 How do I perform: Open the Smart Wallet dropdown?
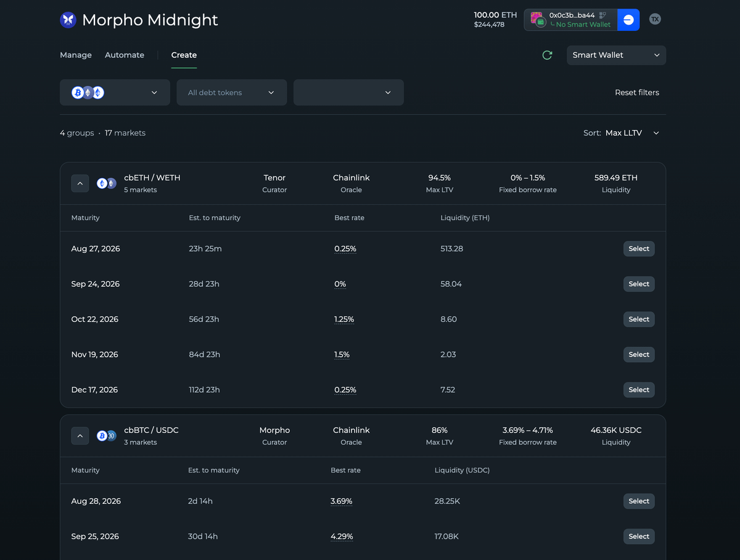point(616,55)
